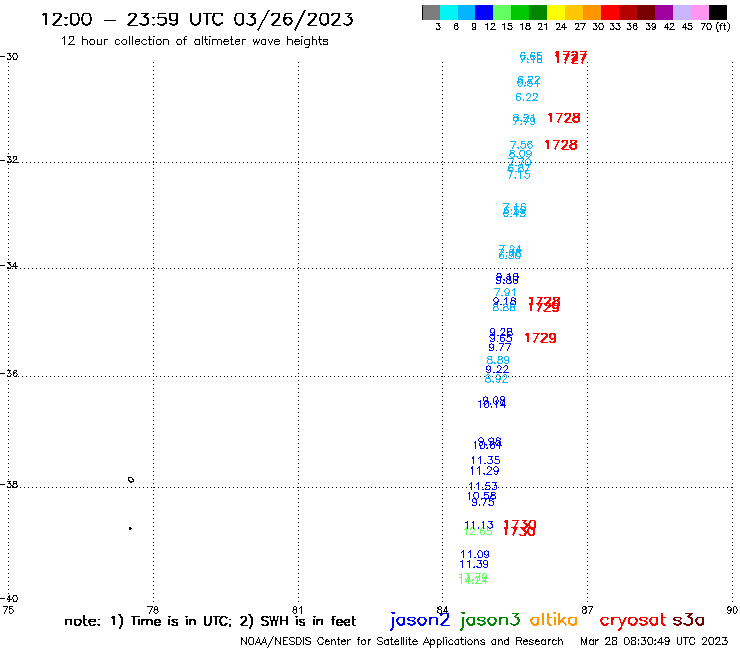
Task: Click the orange swatch in the color scale
Action: (592, 12)
